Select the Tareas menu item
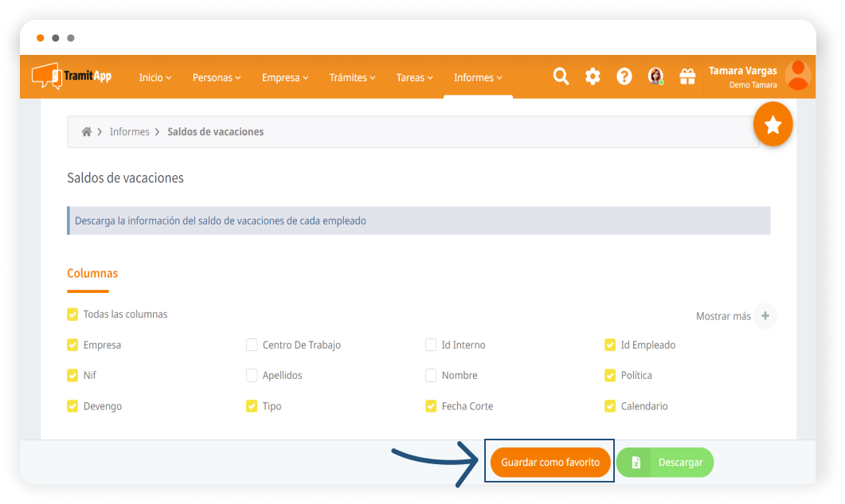Screen dimensions: 845x504 point(414,78)
